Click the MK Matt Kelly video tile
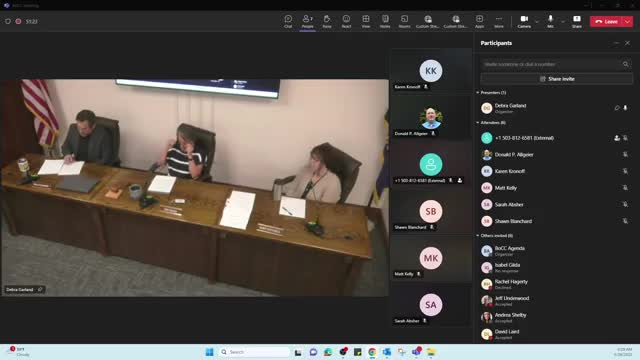This screenshot has width=640, height=360. tap(431, 258)
